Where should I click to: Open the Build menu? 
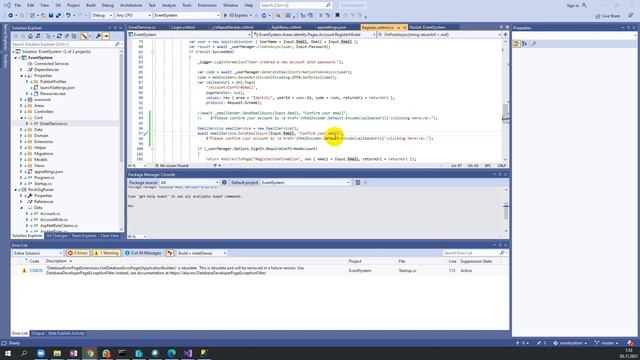tap(91, 5)
